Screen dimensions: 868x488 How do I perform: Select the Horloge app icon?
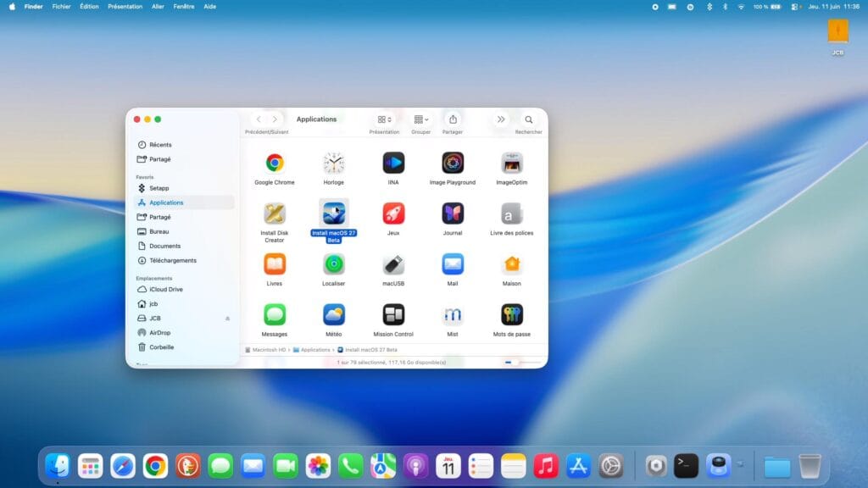[334, 163]
